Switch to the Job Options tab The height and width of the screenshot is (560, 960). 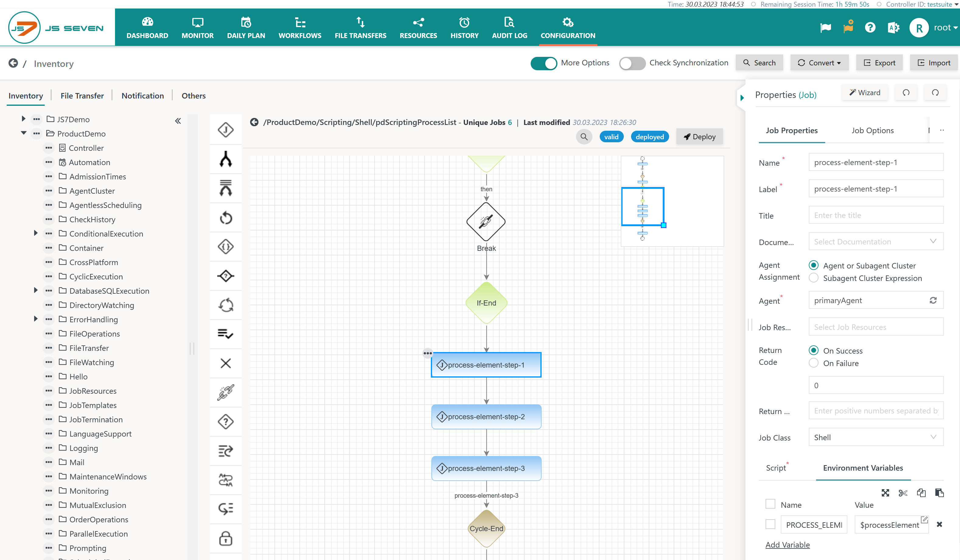[x=872, y=131]
